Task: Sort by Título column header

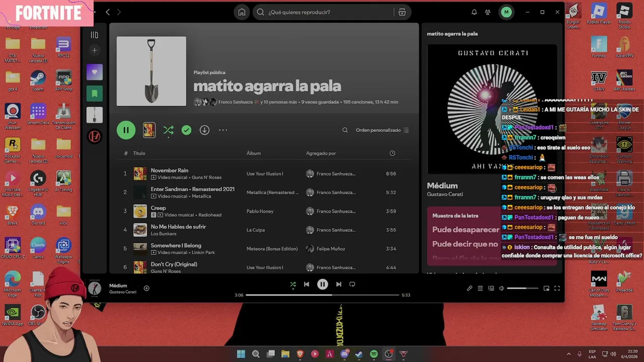Action: point(139,153)
